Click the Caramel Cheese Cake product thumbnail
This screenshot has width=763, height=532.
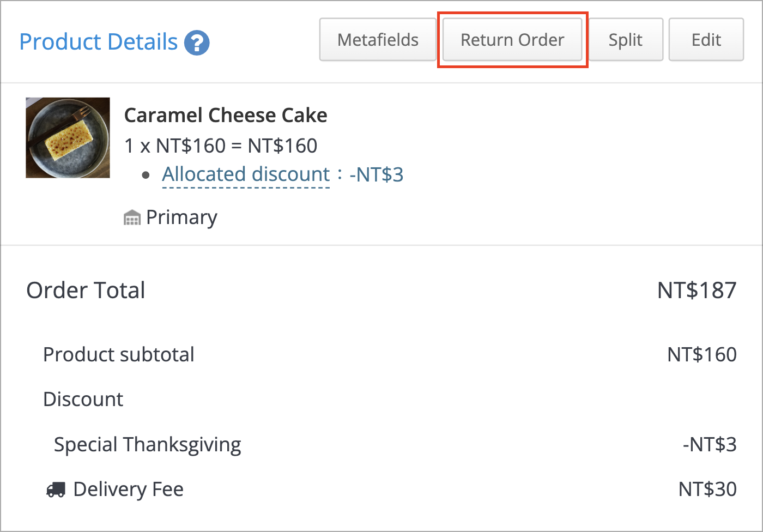point(68,138)
